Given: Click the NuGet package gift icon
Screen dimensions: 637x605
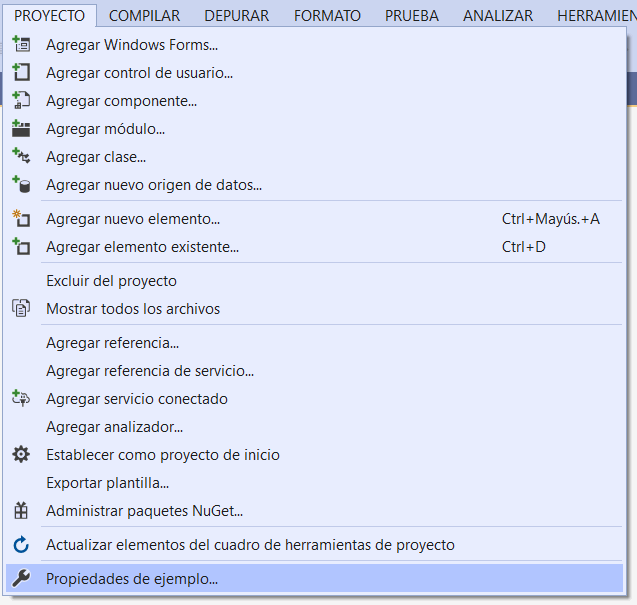Looking at the screenshot, I should (x=21, y=511).
